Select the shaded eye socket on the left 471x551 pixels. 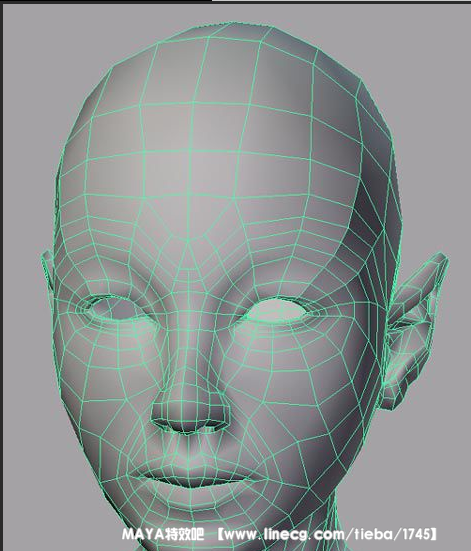pyautogui.click(x=113, y=308)
